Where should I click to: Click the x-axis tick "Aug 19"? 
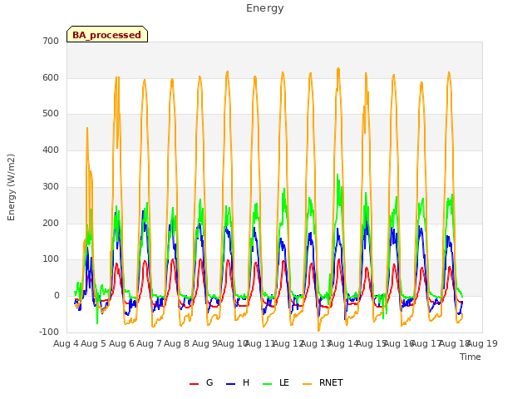point(482,343)
